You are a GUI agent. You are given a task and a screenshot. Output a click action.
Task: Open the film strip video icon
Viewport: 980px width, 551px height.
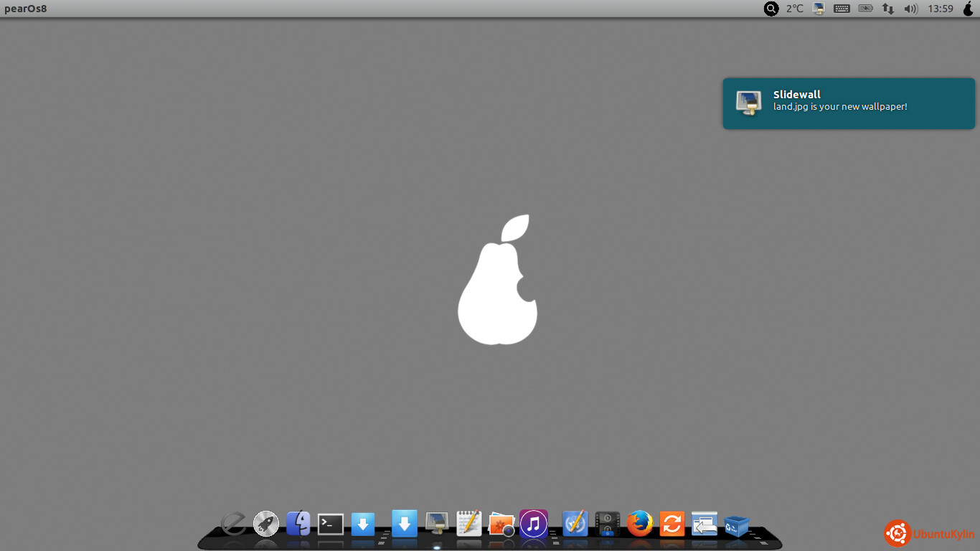coord(608,524)
